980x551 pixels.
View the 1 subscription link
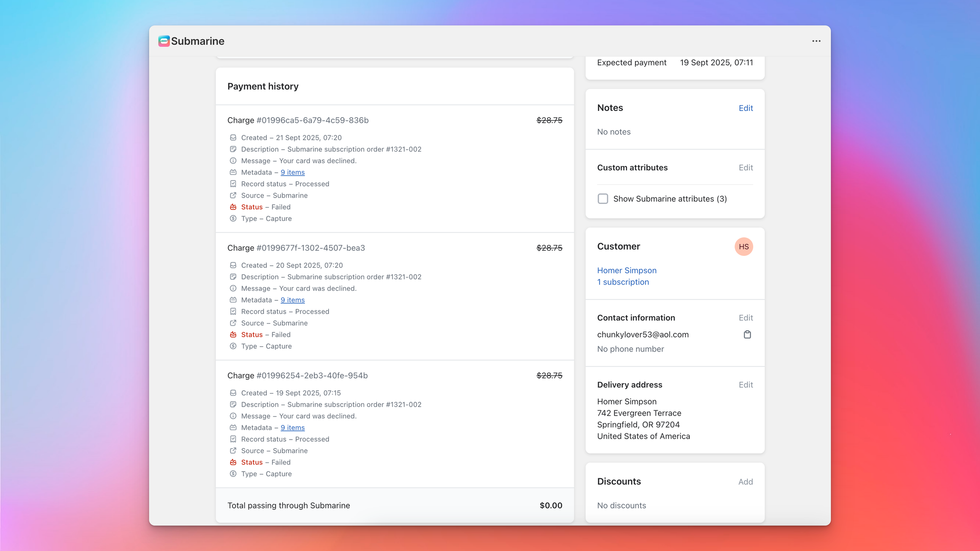(x=623, y=282)
